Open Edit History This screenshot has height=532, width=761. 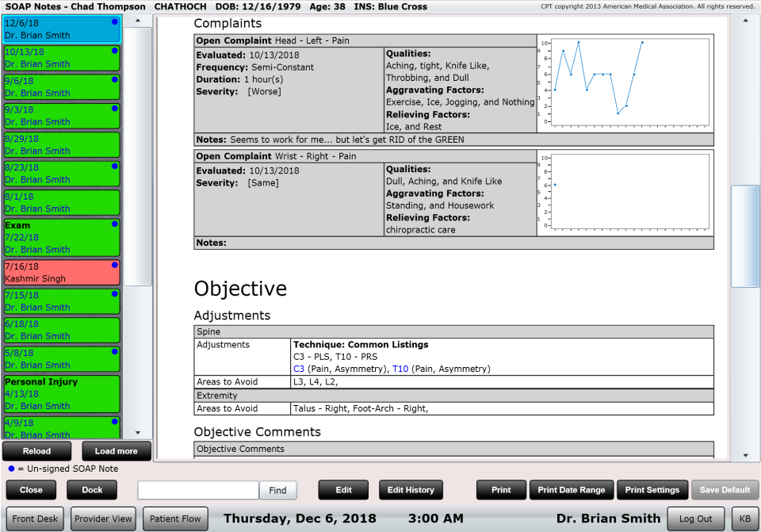point(411,490)
